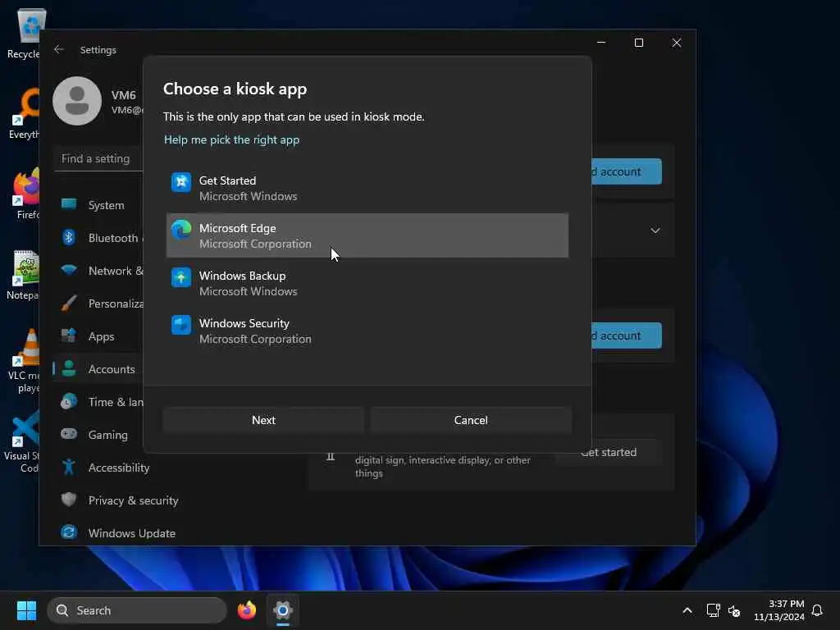Cancel the kiosk app selection dialog
The width and height of the screenshot is (840, 630).
[471, 420]
